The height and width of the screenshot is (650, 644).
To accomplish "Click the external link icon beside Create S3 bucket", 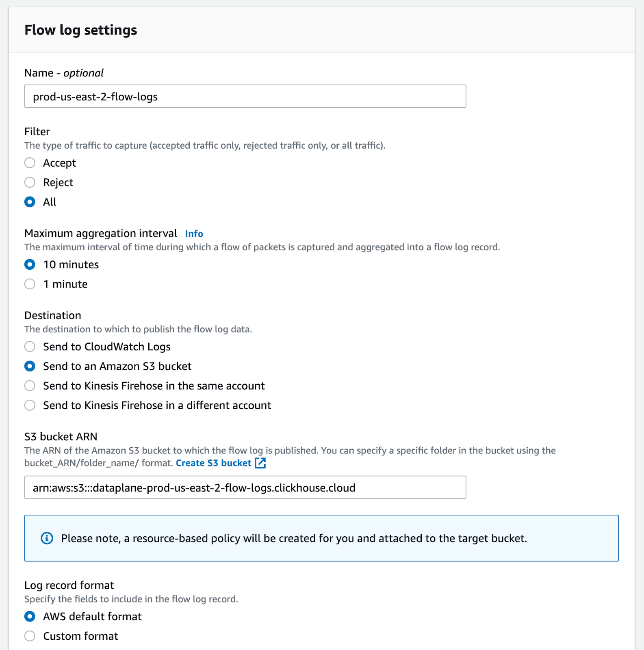I will coord(260,463).
